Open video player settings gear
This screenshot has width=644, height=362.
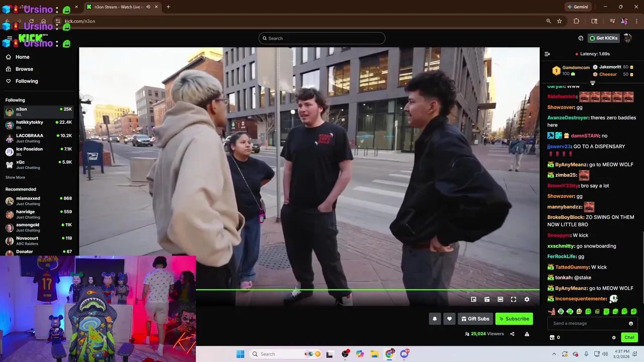click(x=527, y=299)
